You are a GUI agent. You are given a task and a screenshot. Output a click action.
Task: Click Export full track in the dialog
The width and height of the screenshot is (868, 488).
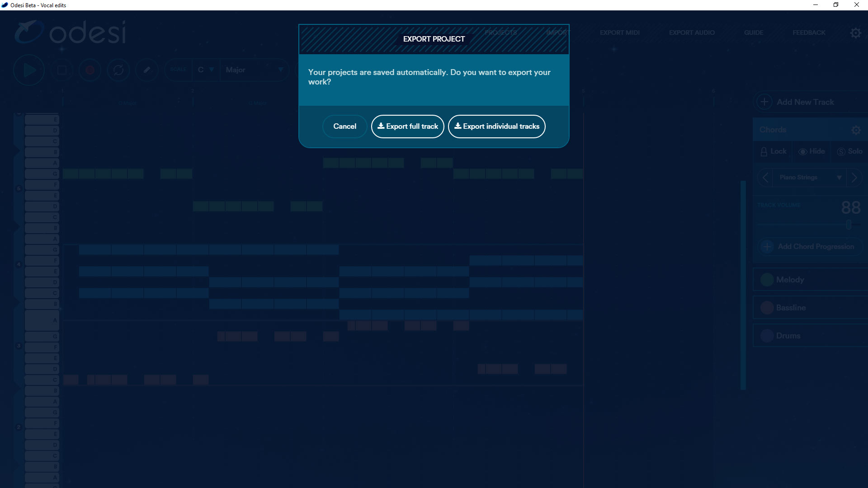pos(407,126)
